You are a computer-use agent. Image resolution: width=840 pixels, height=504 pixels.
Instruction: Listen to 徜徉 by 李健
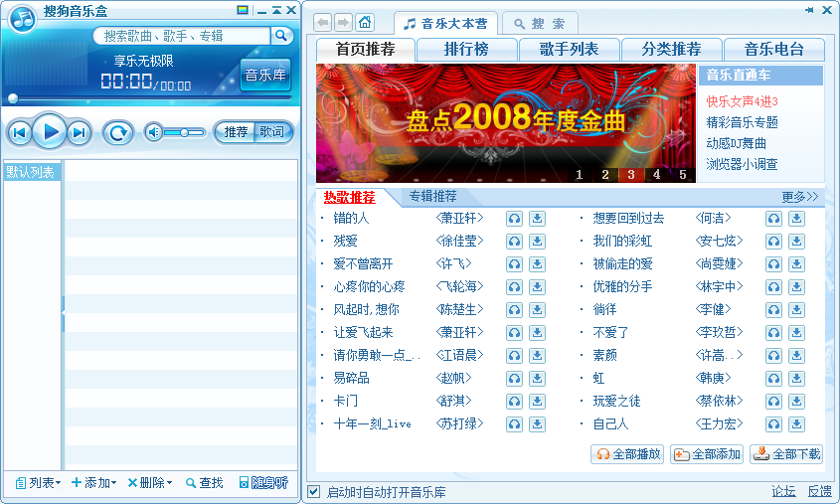[x=773, y=310]
